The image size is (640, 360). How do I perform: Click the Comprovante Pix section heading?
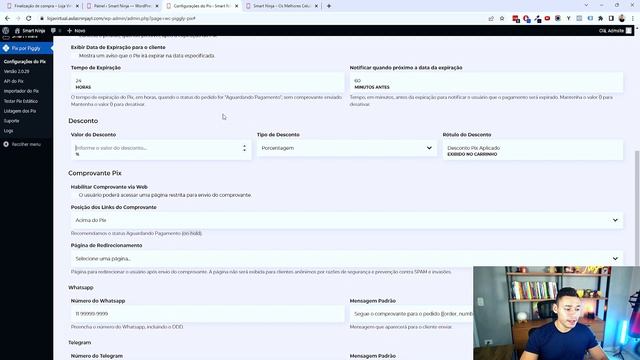(x=95, y=173)
